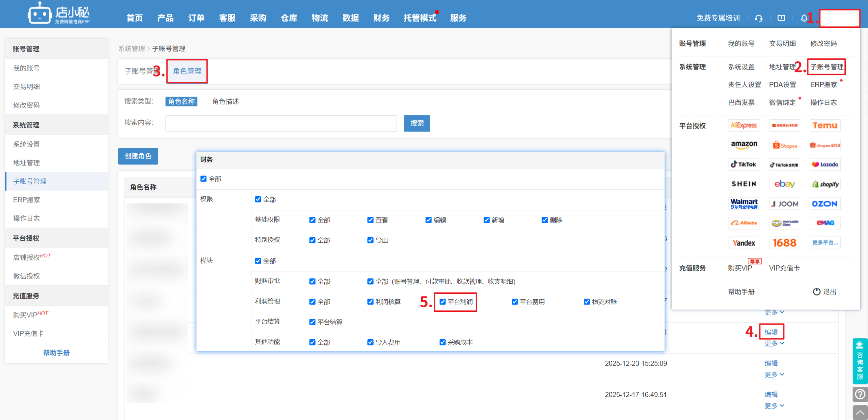Select the Temu platform logo
Viewport: 868px width, 420px height.
tap(825, 125)
